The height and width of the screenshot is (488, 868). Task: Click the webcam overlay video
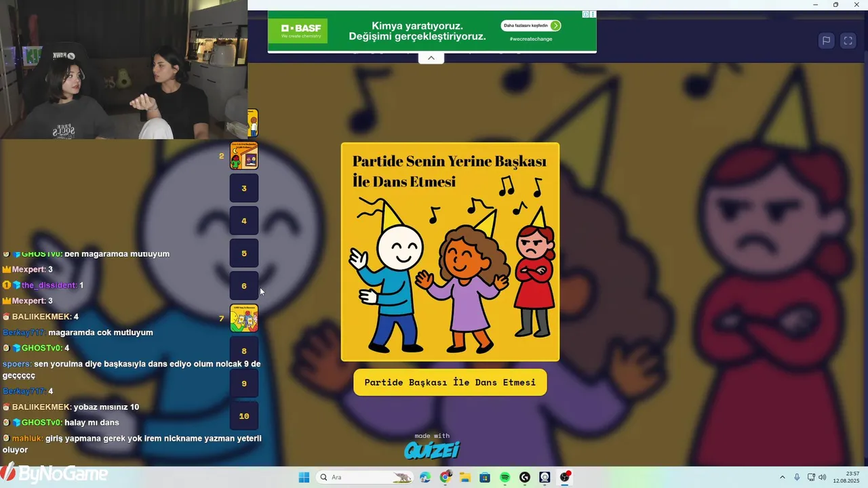[123, 69]
